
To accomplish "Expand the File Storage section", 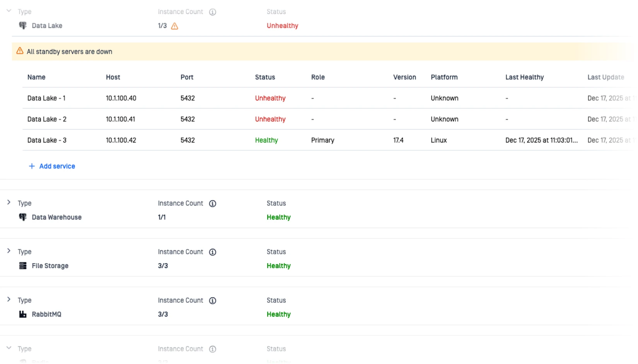I will (x=9, y=251).
